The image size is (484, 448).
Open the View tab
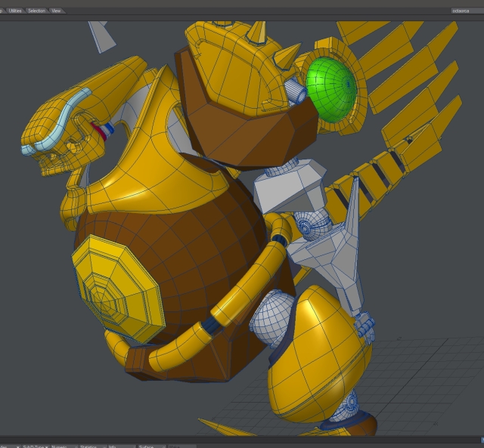point(56,11)
